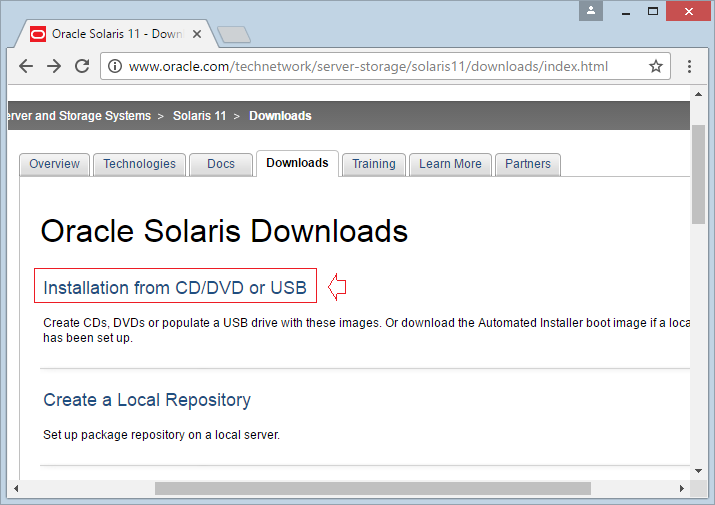This screenshot has width=715, height=505.
Task: Open the Chrome three-dot menu
Action: pos(689,67)
